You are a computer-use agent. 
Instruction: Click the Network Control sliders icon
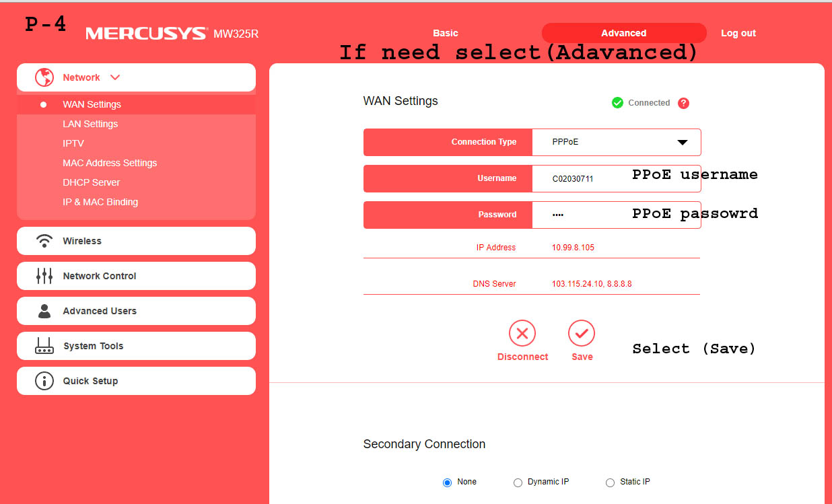(44, 276)
